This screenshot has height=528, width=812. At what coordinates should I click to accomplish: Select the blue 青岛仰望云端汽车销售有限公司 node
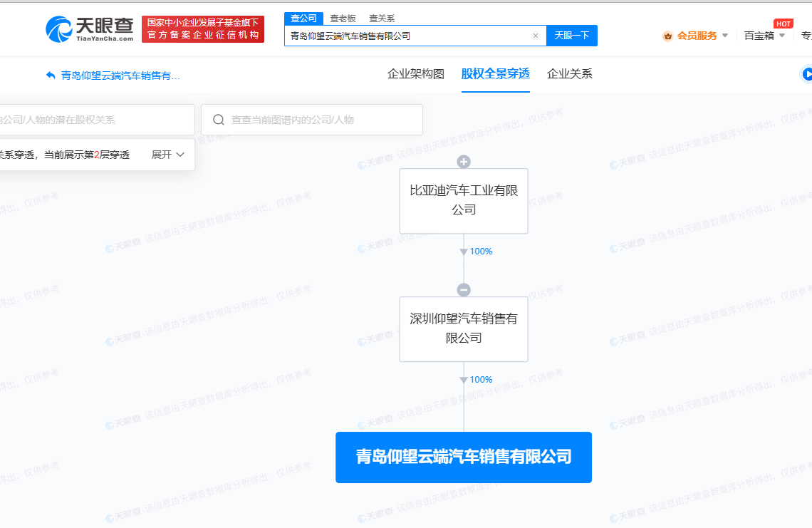[464, 457]
